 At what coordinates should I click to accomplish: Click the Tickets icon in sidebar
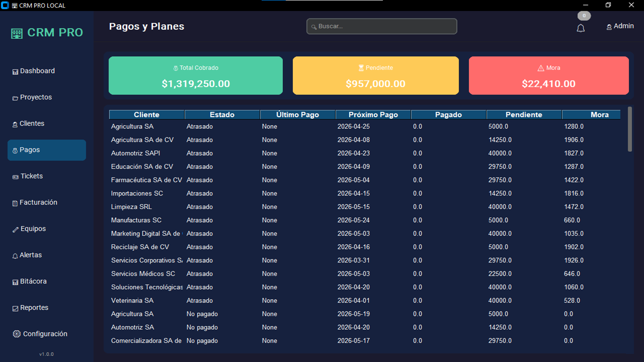tap(16, 176)
